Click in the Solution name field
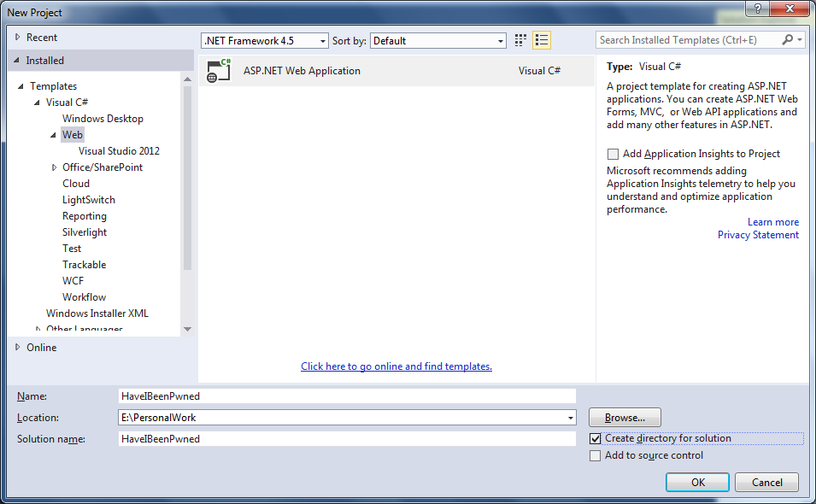816x504 pixels. click(347, 439)
